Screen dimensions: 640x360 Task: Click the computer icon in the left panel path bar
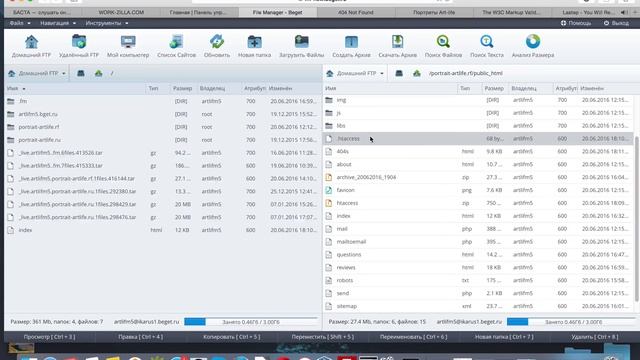click(x=81, y=73)
